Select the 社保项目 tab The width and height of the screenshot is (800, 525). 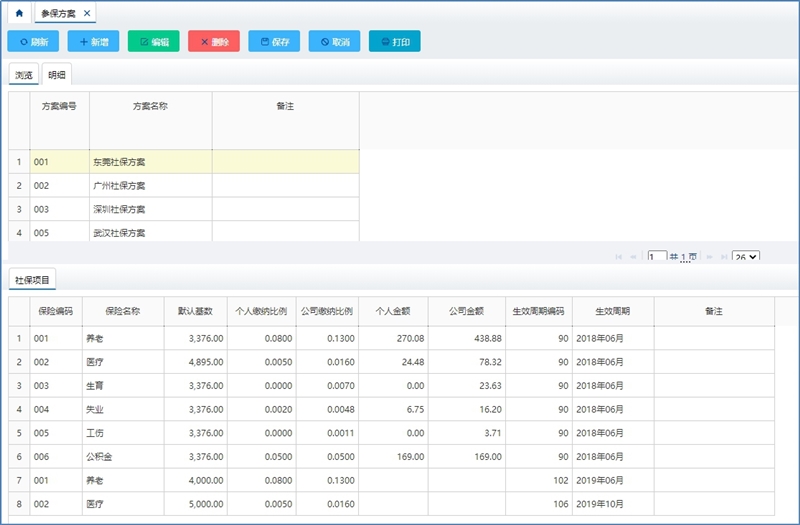33,281
